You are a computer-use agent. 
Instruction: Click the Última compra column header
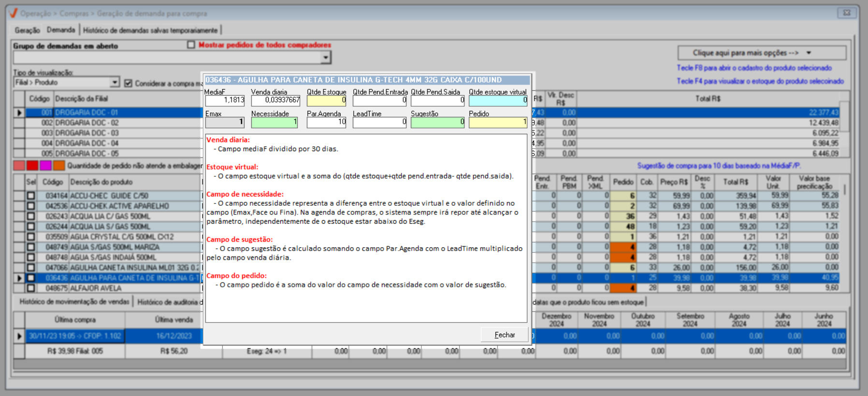click(x=75, y=320)
